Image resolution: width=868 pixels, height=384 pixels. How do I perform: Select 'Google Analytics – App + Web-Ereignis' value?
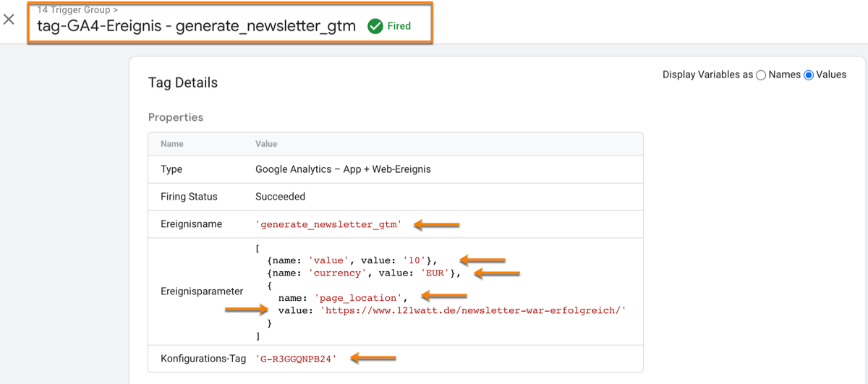343,169
